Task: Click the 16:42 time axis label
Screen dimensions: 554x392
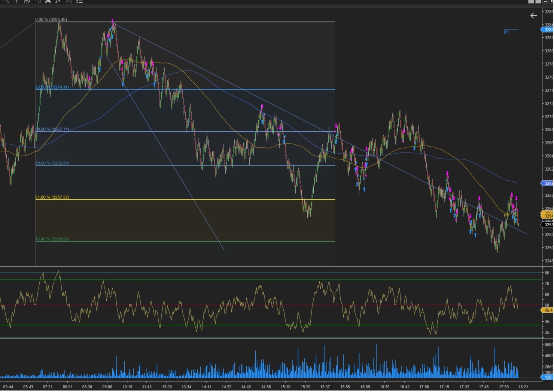Action: (404, 387)
